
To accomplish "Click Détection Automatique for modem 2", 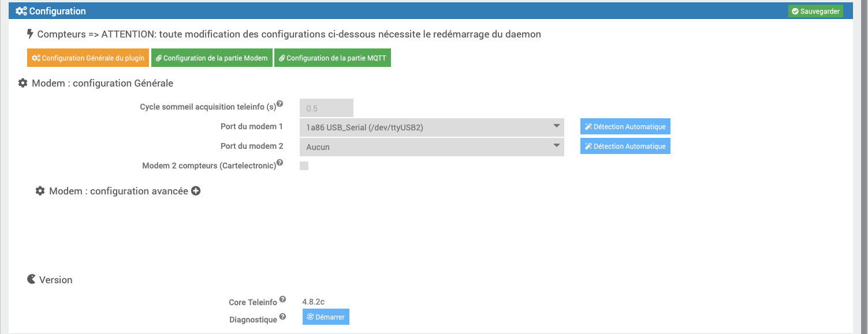I will pyautogui.click(x=625, y=147).
